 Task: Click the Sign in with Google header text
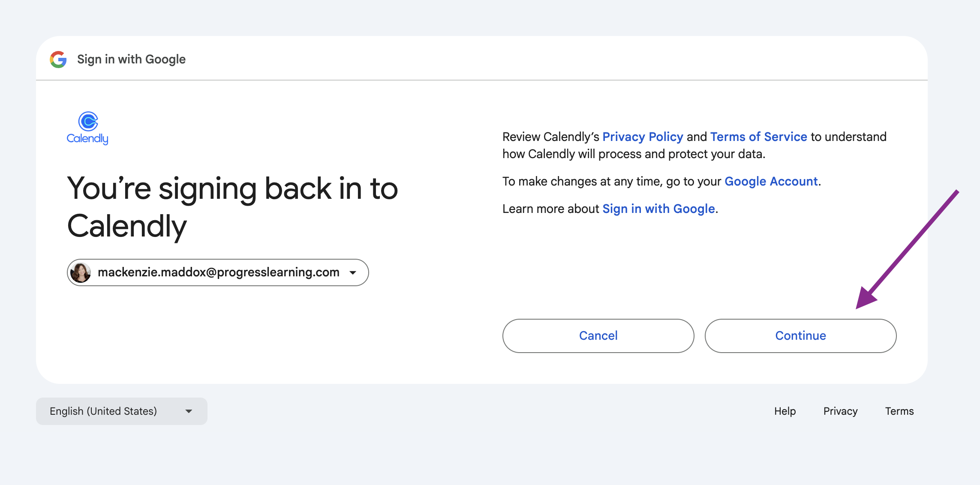point(131,59)
